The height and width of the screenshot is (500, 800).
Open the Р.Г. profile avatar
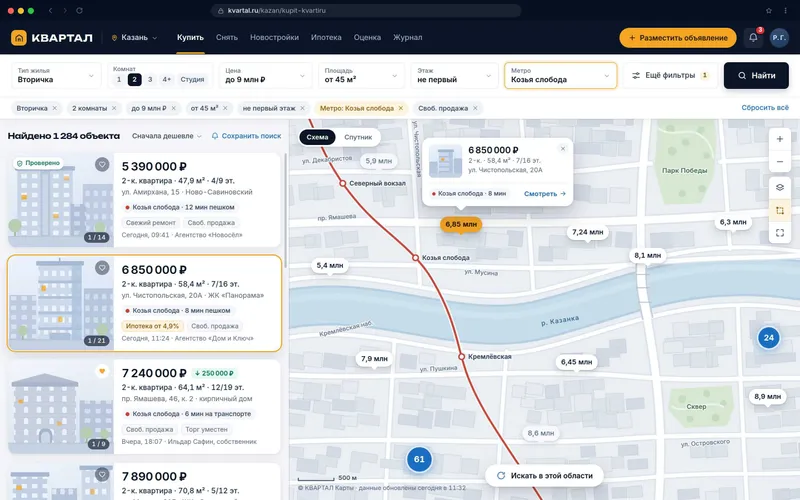pos(779,37)
